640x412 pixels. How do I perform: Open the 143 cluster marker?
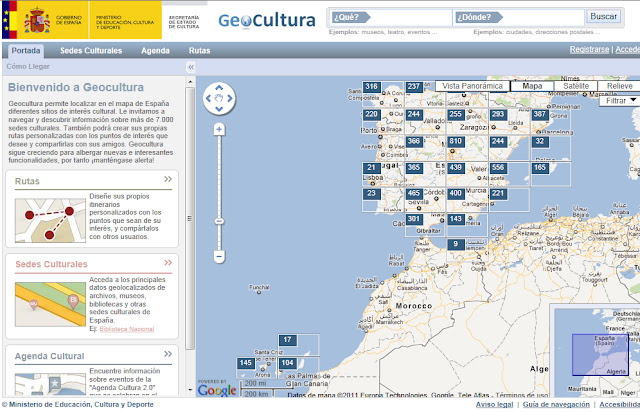coord(456,219)
